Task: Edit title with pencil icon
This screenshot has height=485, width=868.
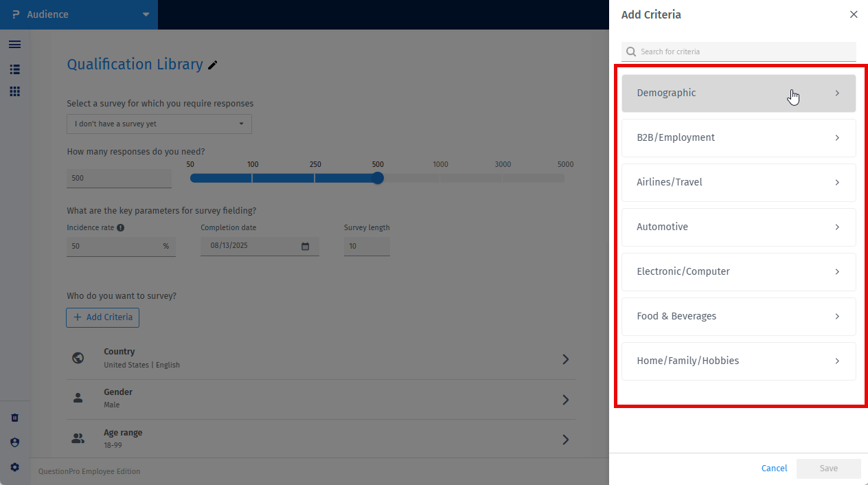Action: point(213,65)
